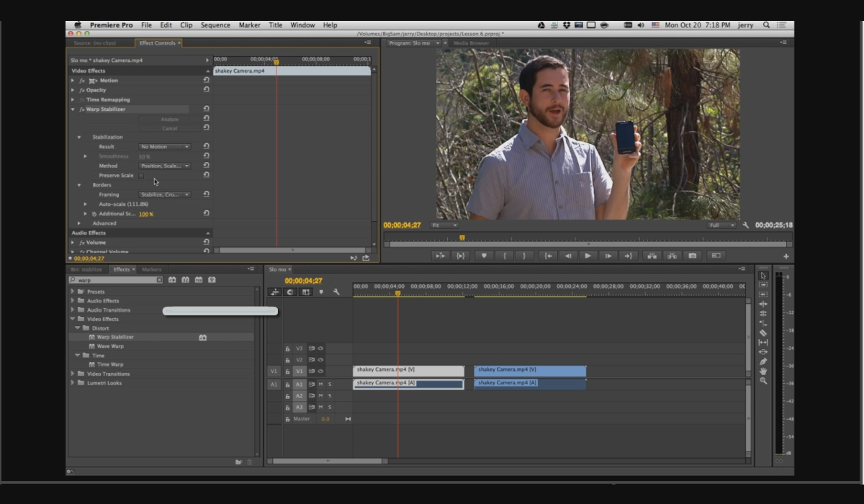Expand the Lumetri Looks folder
The height and width of the screenshot is (504, 864).
coord(73,383)
